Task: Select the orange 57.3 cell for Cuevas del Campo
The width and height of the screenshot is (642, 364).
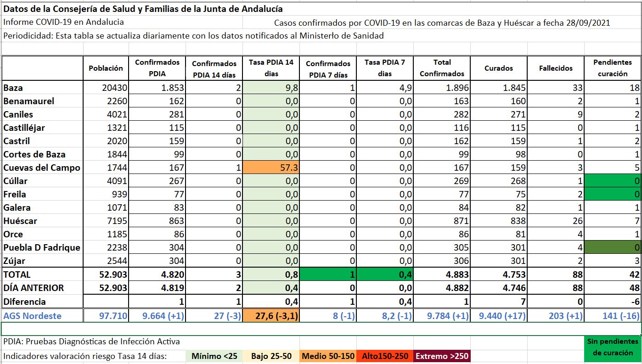Action: pos(271,168)
